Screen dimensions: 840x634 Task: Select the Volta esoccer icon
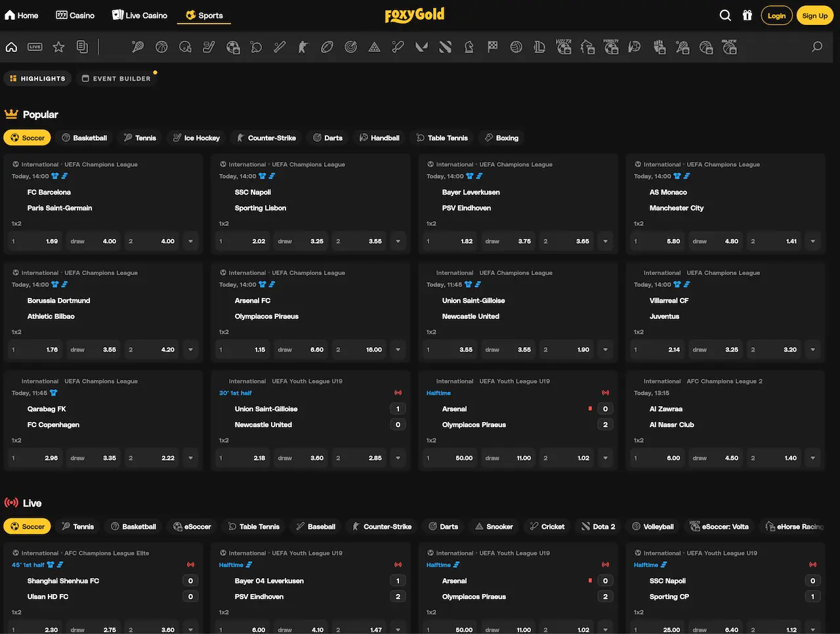[x=563, y=47]
